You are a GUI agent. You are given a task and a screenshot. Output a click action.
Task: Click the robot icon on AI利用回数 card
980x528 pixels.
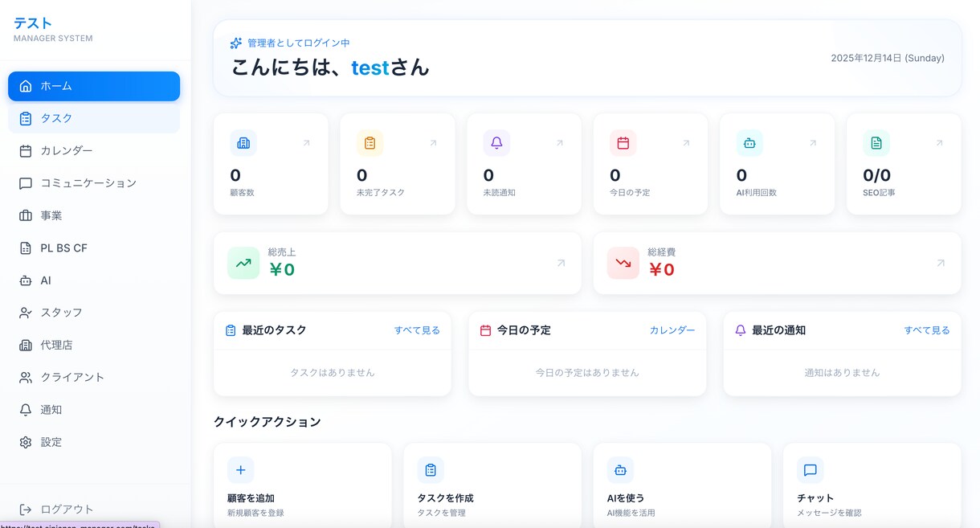(749, 143)
